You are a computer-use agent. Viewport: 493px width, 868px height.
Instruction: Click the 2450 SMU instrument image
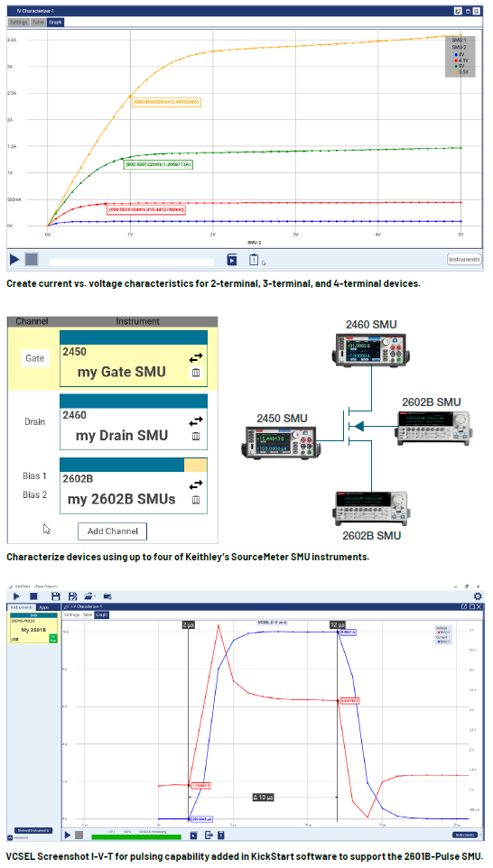282,443
